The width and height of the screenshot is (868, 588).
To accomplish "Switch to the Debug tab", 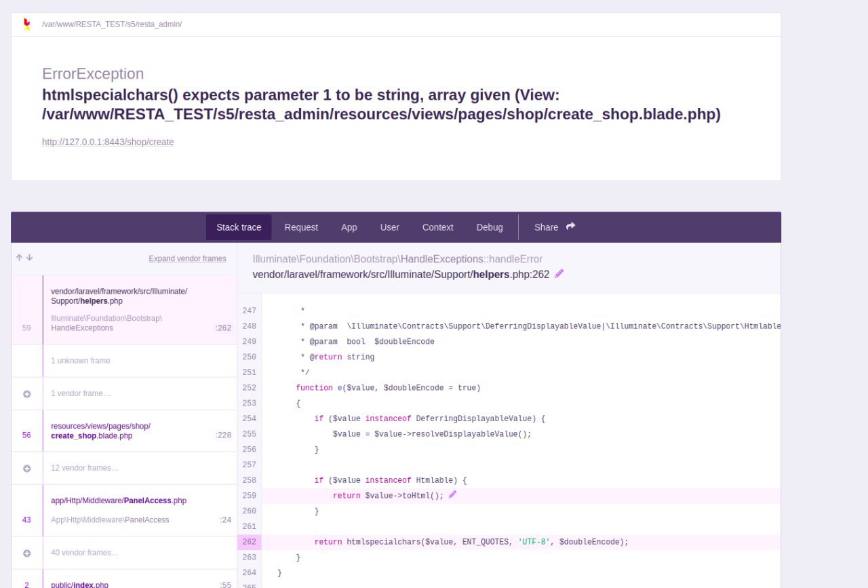I will click(490, 227).
